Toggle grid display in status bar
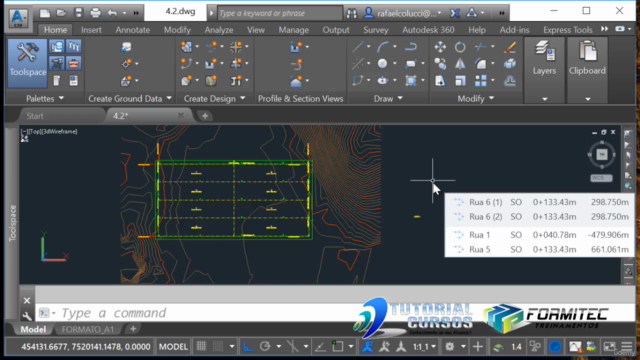The width and height of the screenshot is (640, 360). (201, 347)
